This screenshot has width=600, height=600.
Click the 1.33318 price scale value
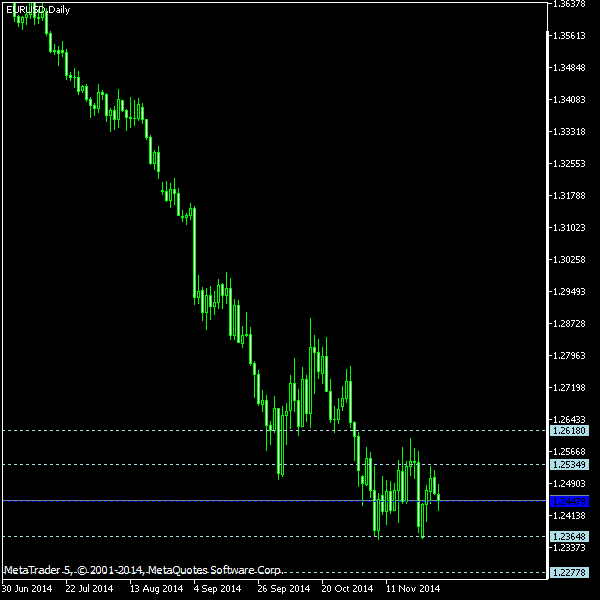[569, 132]
